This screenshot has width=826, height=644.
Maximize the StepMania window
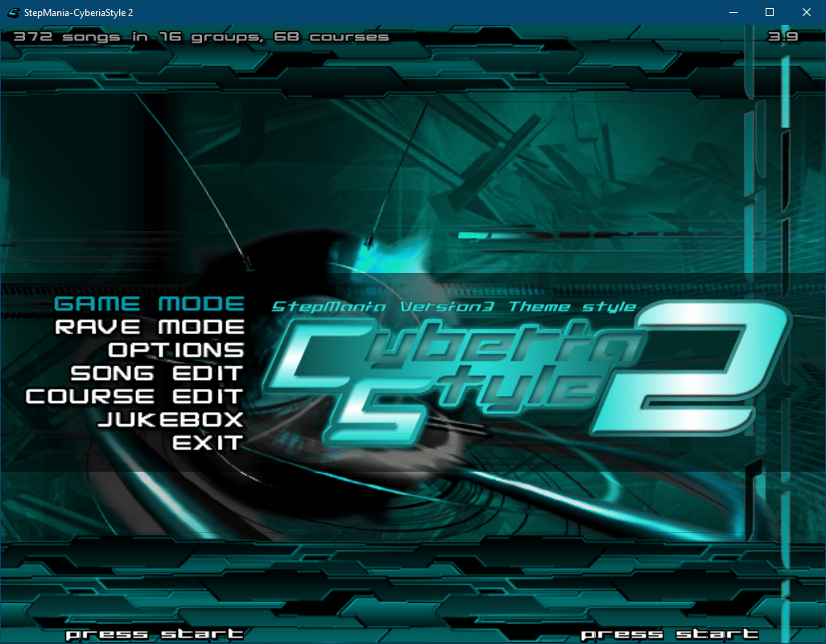point(770,13)
